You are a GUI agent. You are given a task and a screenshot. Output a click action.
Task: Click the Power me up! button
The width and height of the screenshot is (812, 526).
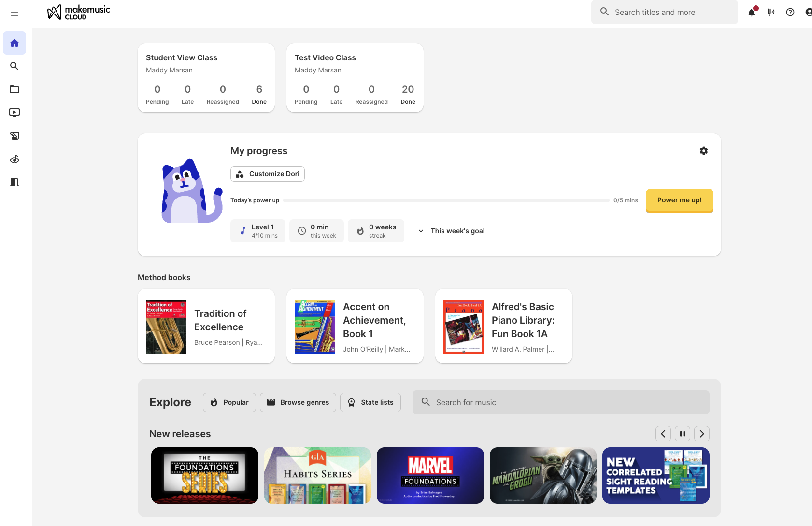[x=680, y=200]
